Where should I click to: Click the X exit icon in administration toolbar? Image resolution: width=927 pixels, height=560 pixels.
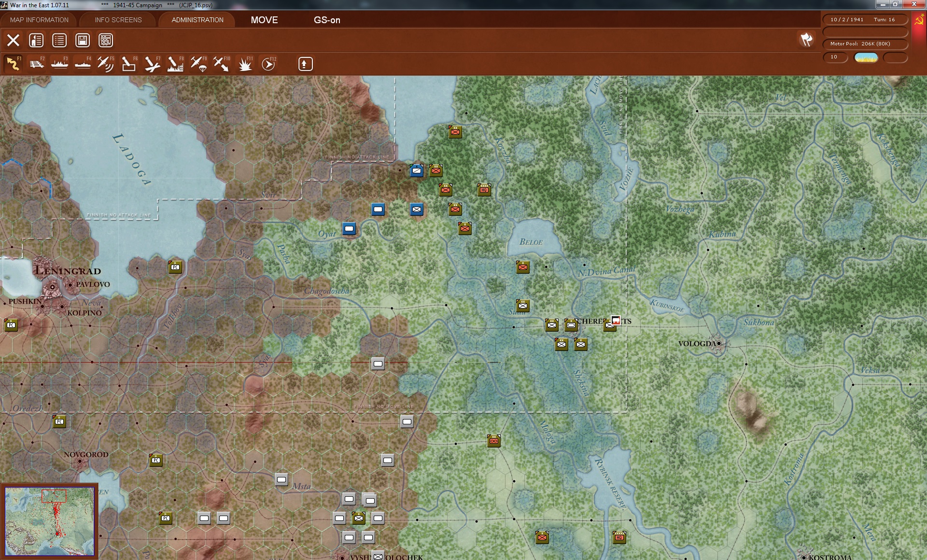click(13, 40)
